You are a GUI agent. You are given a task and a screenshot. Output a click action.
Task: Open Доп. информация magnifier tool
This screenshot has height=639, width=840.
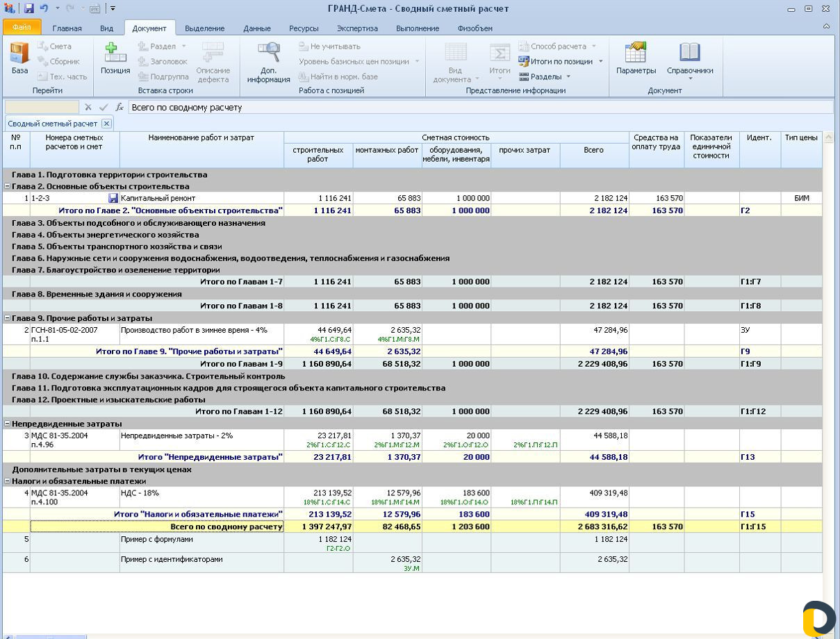pos(269,63)
